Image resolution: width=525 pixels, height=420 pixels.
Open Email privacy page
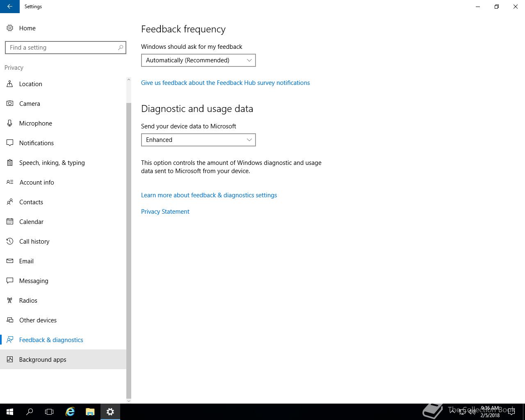tap(63, 261)
